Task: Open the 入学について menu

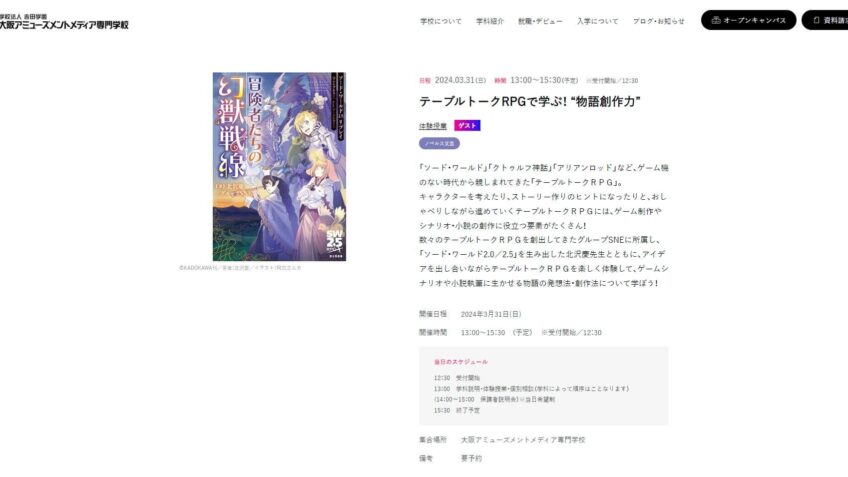Action: pyautogui.click(x=597, y=21)
